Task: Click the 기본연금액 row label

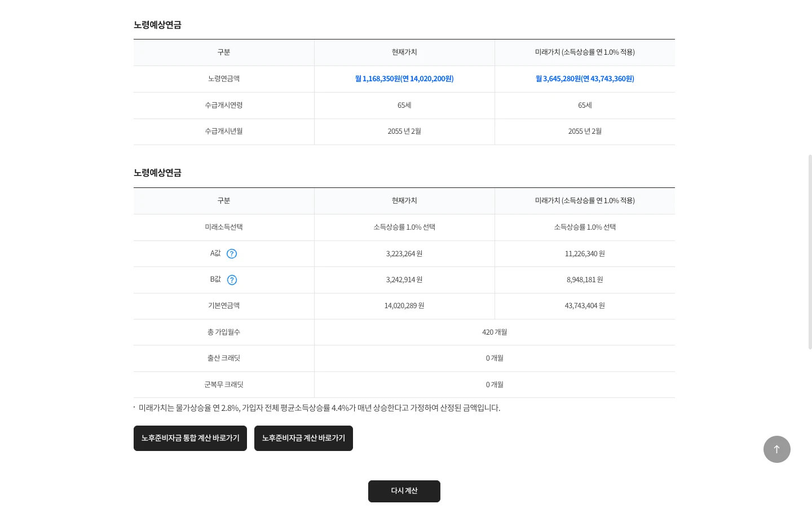Action: tap(224, 306)
